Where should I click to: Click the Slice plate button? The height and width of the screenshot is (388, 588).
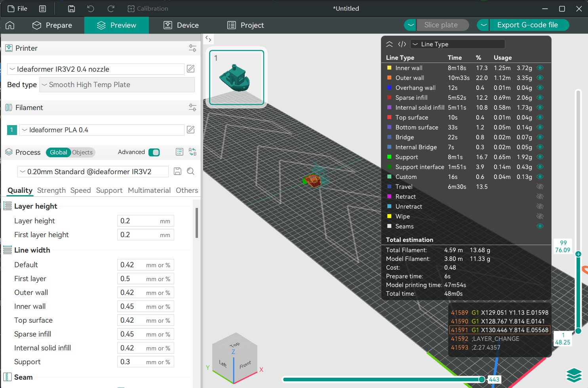pyautogui.click(x=443, y=25)
